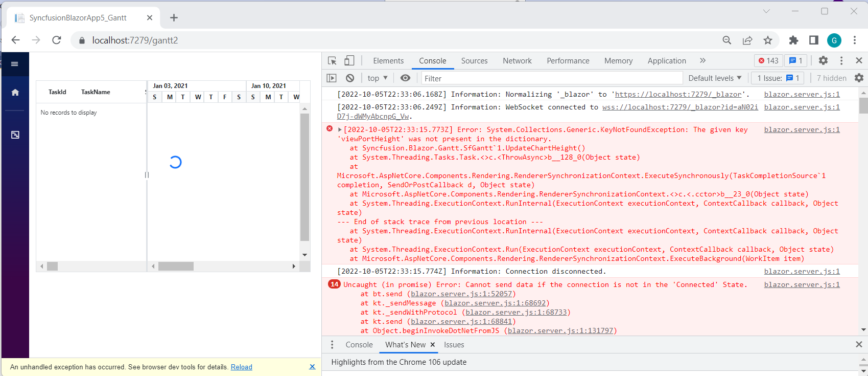Screen dimensions: 868x376
Task: Click the inspect element picker icon
Action: 332,61
